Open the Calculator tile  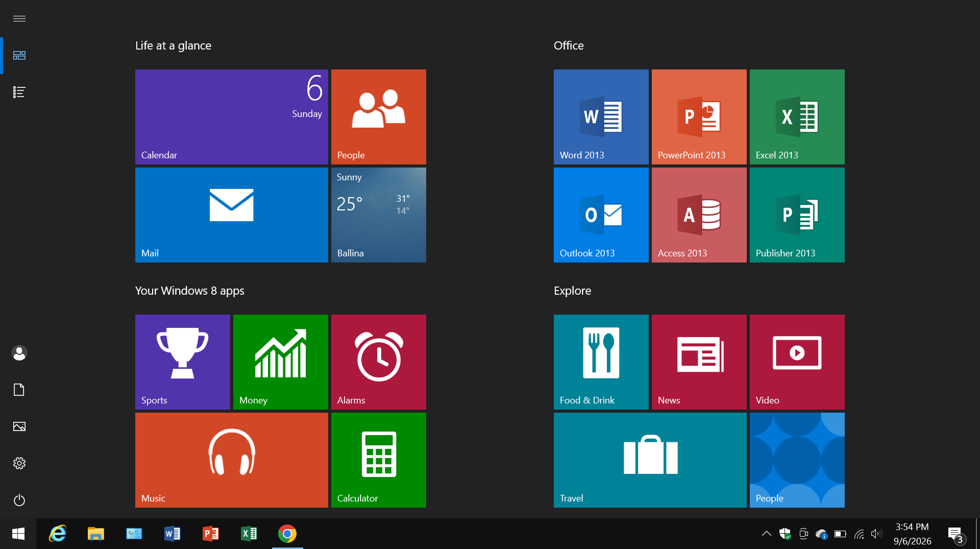(379, 460)
